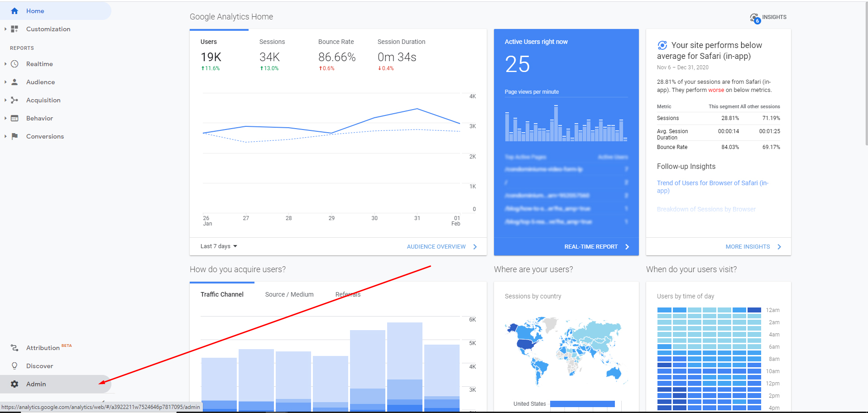Expand the Realtime reports arrow
This screenshot has height=413, width=868.
point(5,64)
